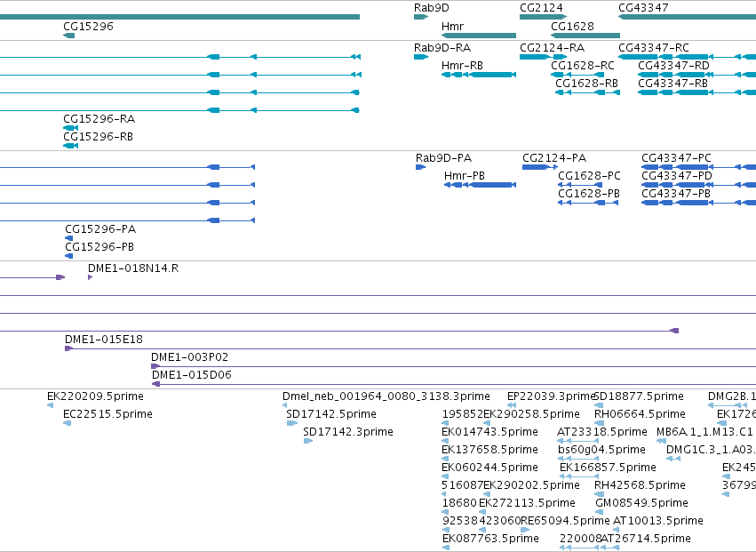Select the blue CDS glyph beneath the Hmr-PB label

click(x=480, y=185)
